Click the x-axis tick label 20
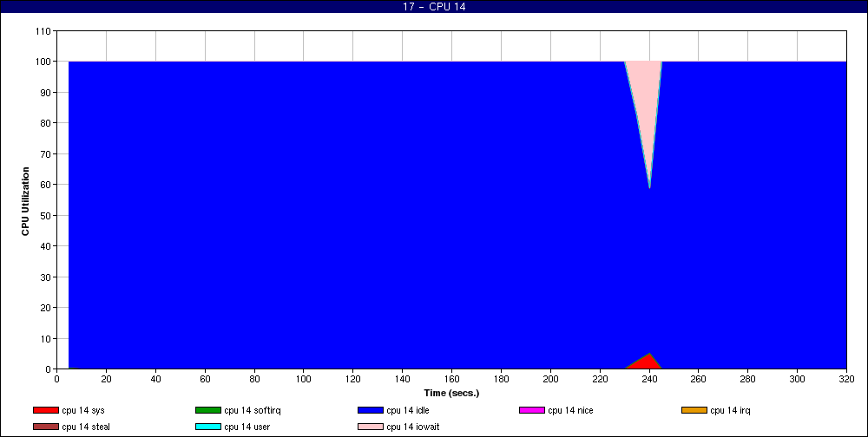868x437 pixels. pyautogui.click(x=106, y=379)
